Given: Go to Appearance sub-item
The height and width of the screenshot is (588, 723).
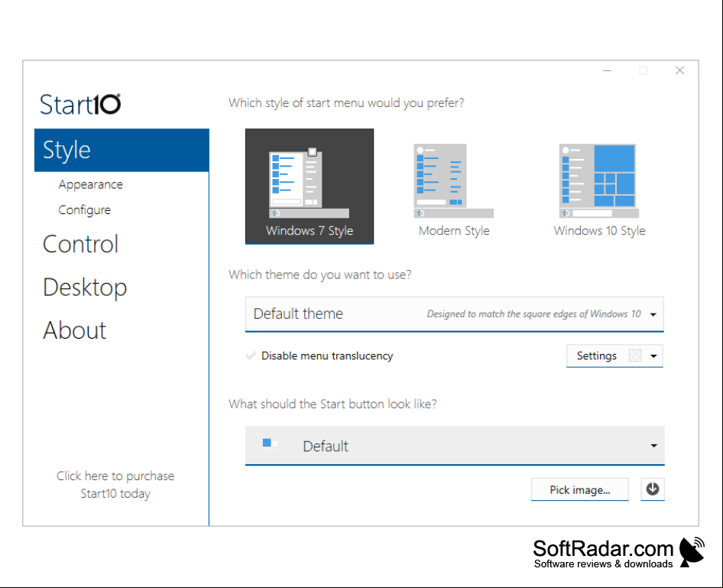Looking at the screenshot, I should (90, 184).
